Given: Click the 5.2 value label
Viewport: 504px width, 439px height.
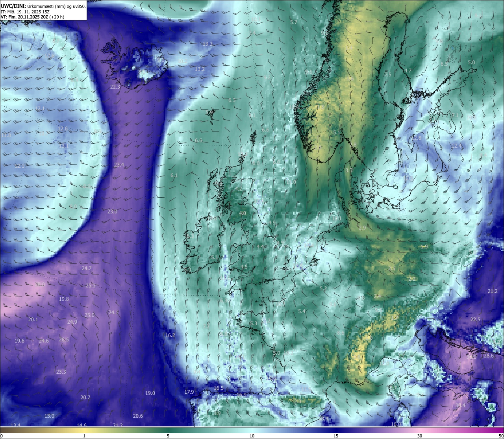Looking at the screenshot, I should (323, 289).
